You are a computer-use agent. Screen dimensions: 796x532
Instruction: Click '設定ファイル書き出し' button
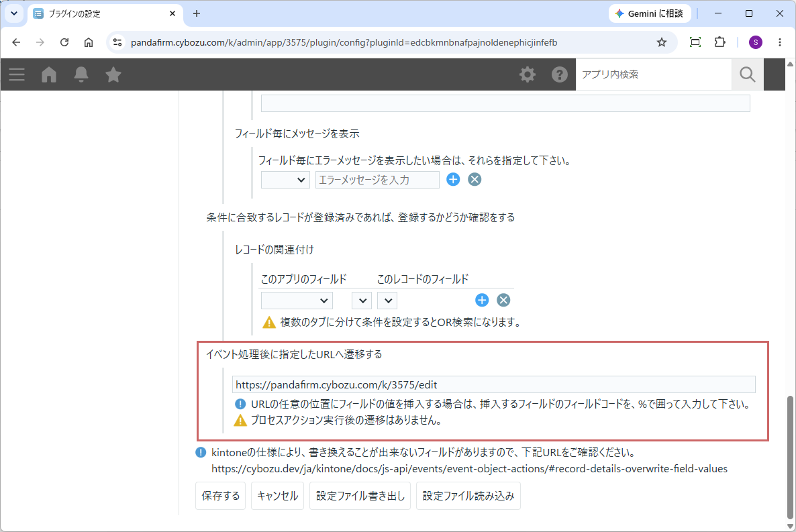pyautogui.click(x=360, y=496)
